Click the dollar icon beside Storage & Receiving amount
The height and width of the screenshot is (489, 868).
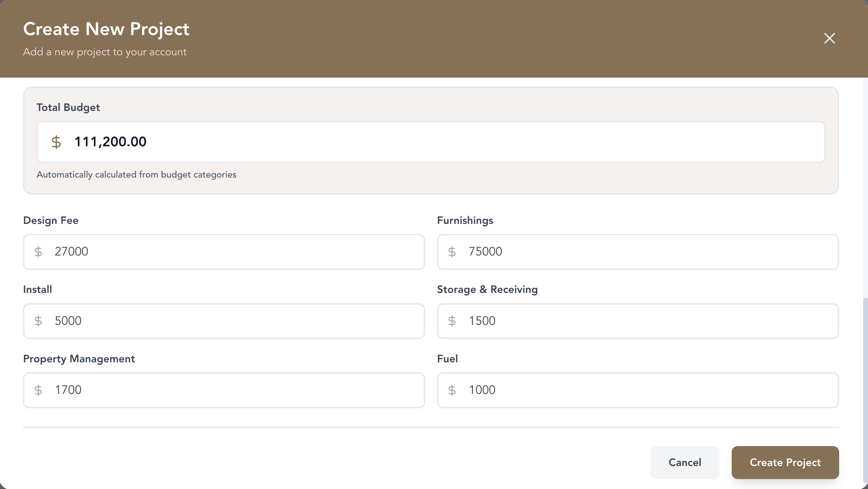[453, 321]
